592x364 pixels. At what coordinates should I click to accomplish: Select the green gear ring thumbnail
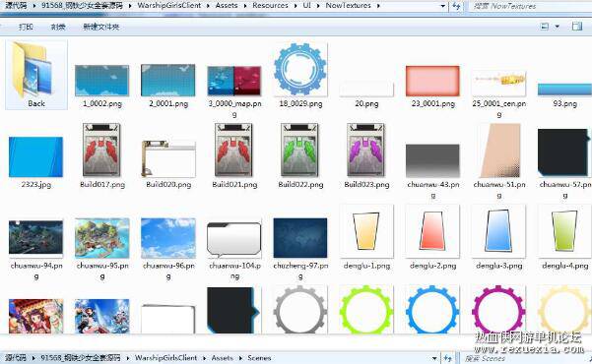[x=366, y=310]
